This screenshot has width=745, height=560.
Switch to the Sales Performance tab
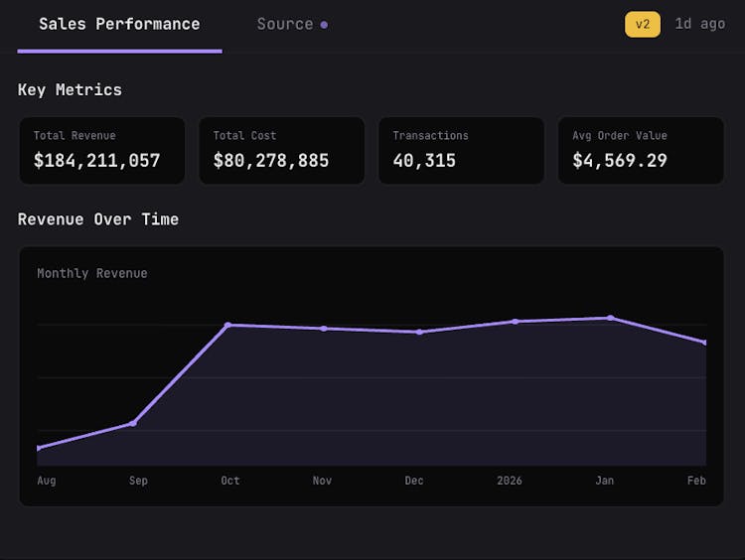(119, 24)
